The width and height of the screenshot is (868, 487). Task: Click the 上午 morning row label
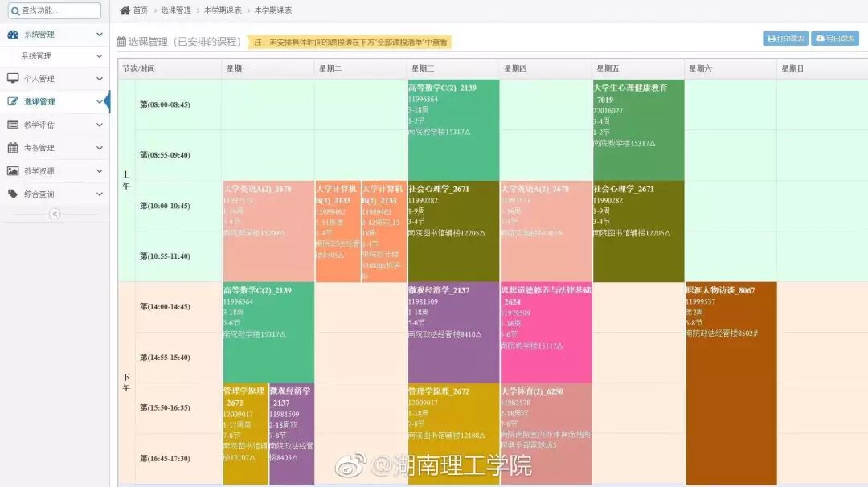(126, 180)
